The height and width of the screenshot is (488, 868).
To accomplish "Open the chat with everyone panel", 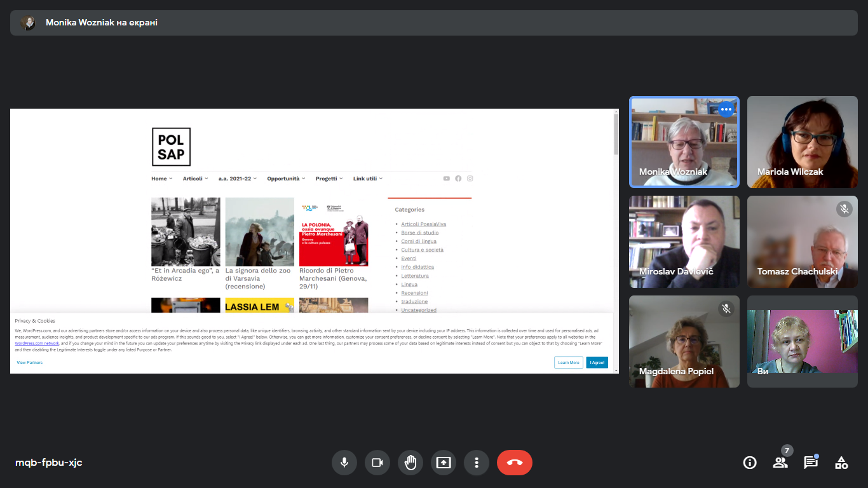I will point(811,463).
